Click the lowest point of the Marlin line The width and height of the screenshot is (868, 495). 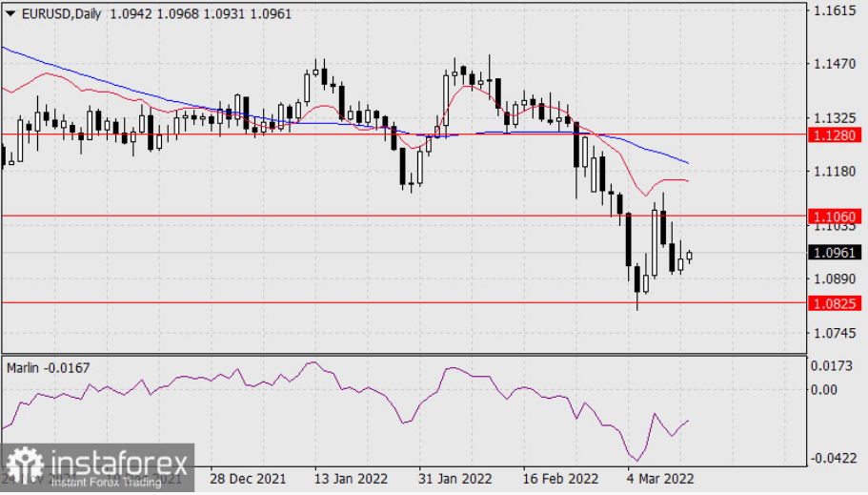(x=637, y=461)
